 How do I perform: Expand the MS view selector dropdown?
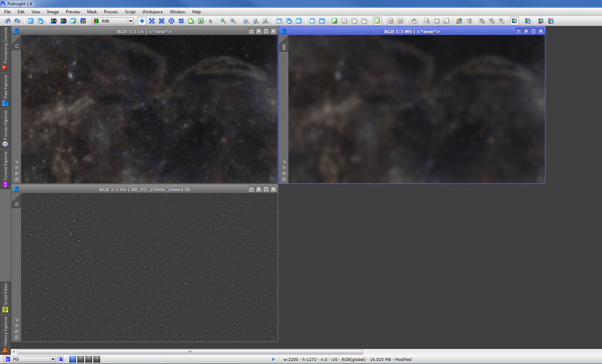52,359
